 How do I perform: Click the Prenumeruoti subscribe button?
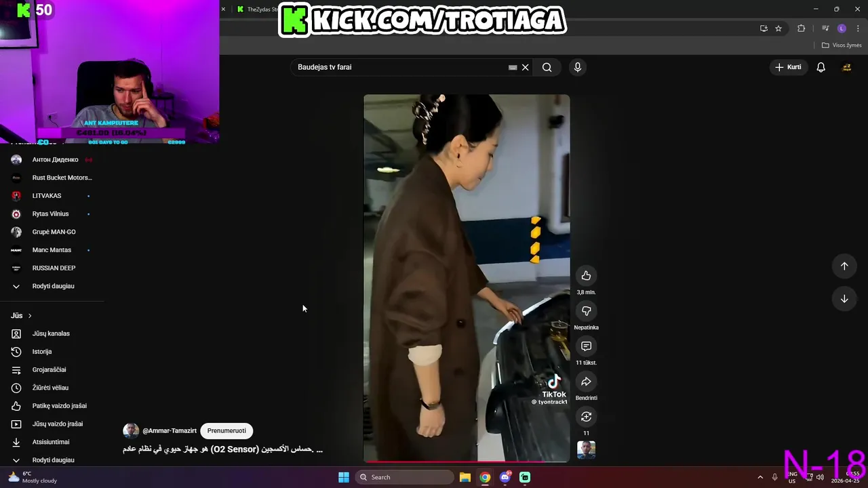226,431
